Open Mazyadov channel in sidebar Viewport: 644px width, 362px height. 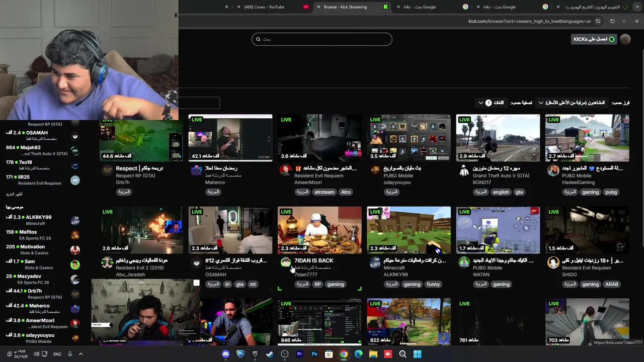tap(42, 279)
